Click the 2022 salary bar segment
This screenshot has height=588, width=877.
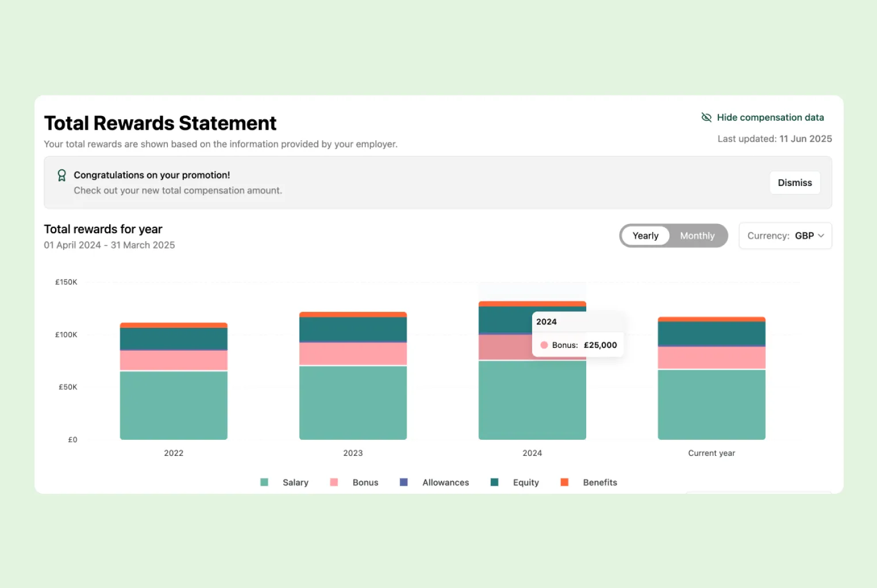pyautogui.click(x=174, y=405)
